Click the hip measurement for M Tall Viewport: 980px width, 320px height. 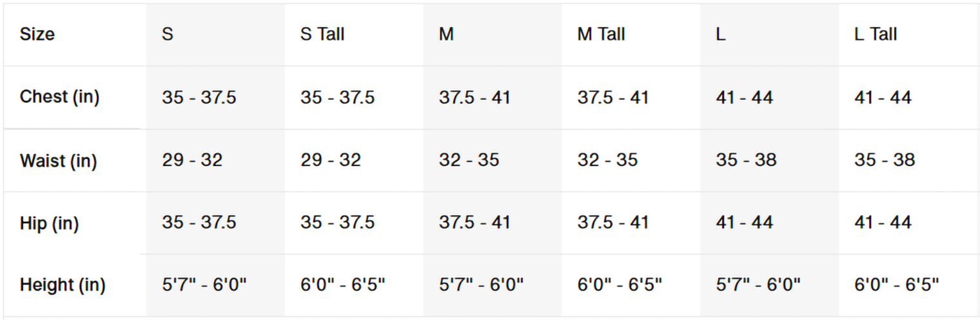[613, 223]
